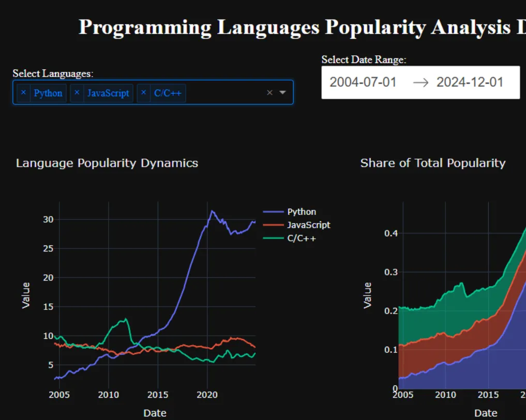Remove Python tag from language selector
The height and width of the screenshot is (420, 526).
23,93
